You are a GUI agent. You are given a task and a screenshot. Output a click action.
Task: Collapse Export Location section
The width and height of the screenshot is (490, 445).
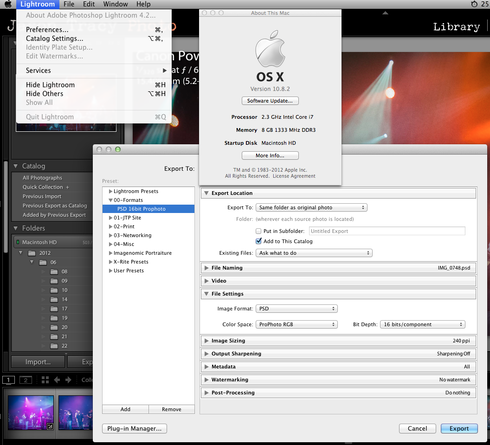click(x=206, y=193)
